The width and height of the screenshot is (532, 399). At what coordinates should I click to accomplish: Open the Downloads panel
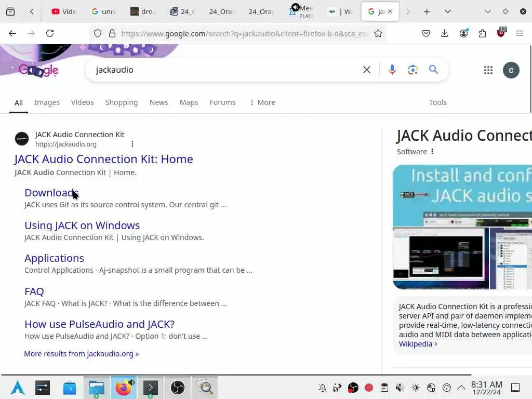click(445, 33)
